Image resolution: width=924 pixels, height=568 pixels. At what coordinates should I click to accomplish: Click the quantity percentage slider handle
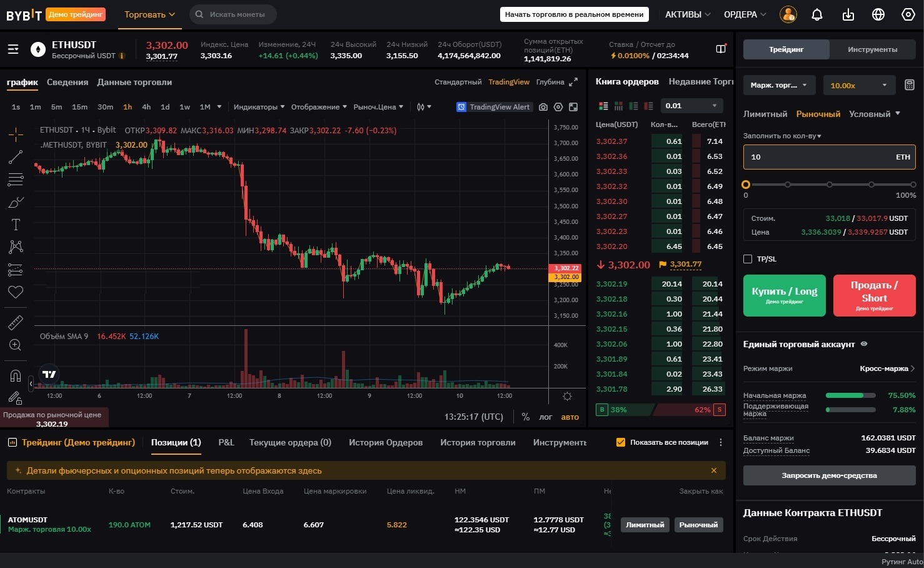point(746,185)
